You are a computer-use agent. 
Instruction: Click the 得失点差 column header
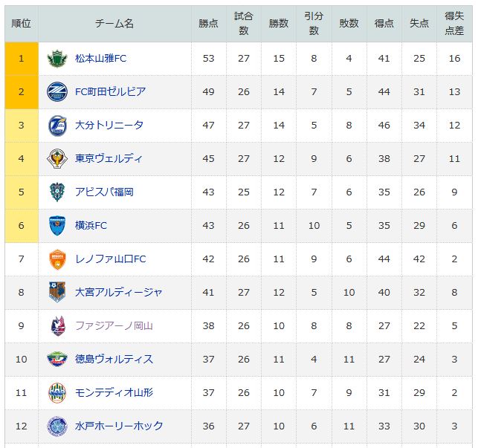coord(454,23)
